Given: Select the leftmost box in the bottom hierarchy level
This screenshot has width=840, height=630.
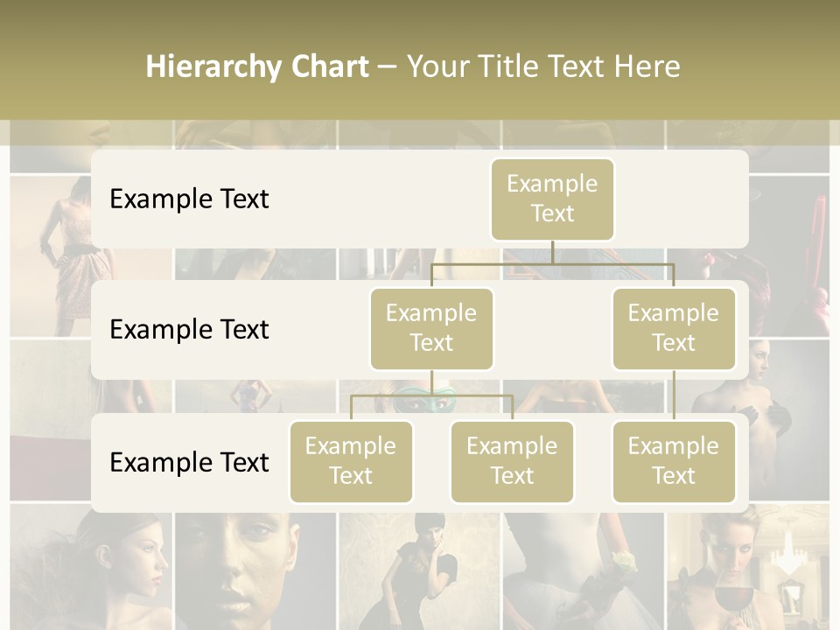Looking at the screenshot, I should point(351,461).
